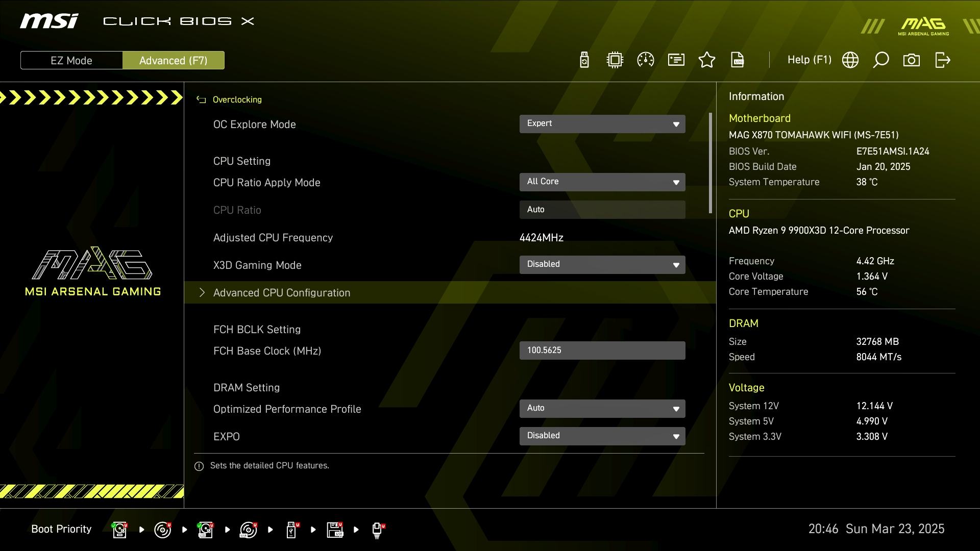The height and width of the screenshot is (551, 980).
Task: Expand Advanced CPU Configuration submenu
Action: [x=282, y=293]
